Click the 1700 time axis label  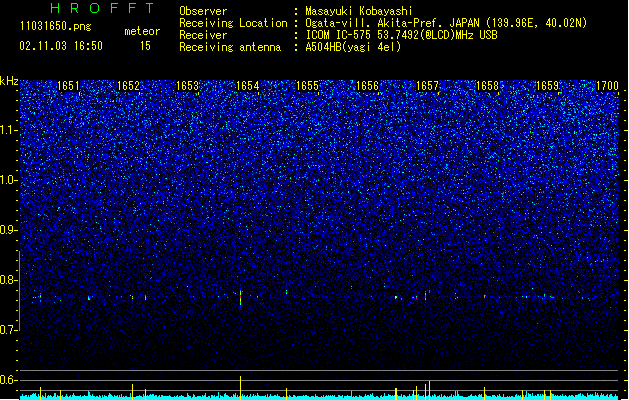coord(607,86)
